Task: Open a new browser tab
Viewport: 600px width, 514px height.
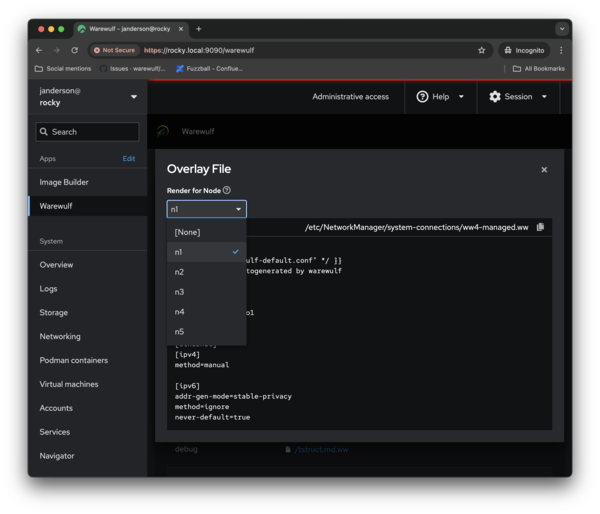Action: pyautogui.click(x=198, y=29)
